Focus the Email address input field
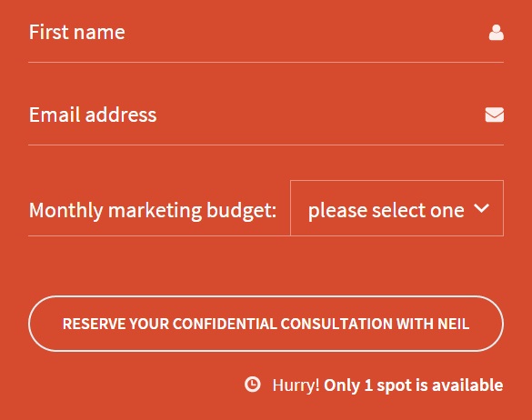 click(266, 115)
